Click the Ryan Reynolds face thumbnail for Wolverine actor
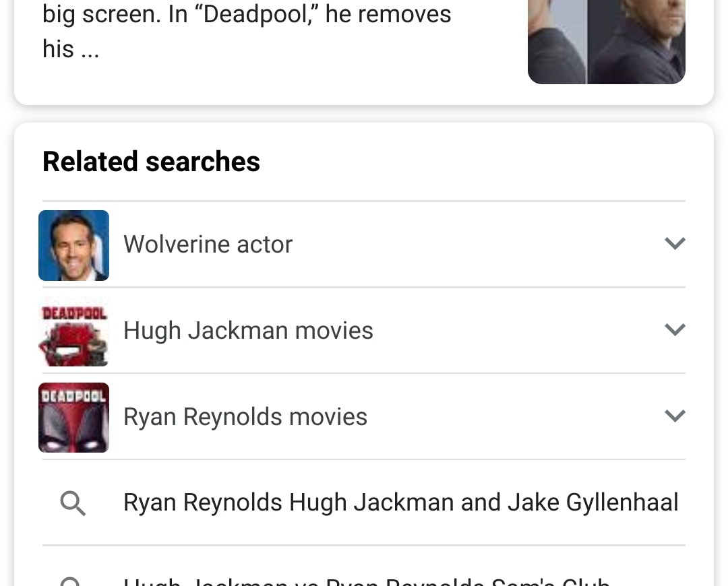Viewport: 728px width, 586px height. pos(73,245)
